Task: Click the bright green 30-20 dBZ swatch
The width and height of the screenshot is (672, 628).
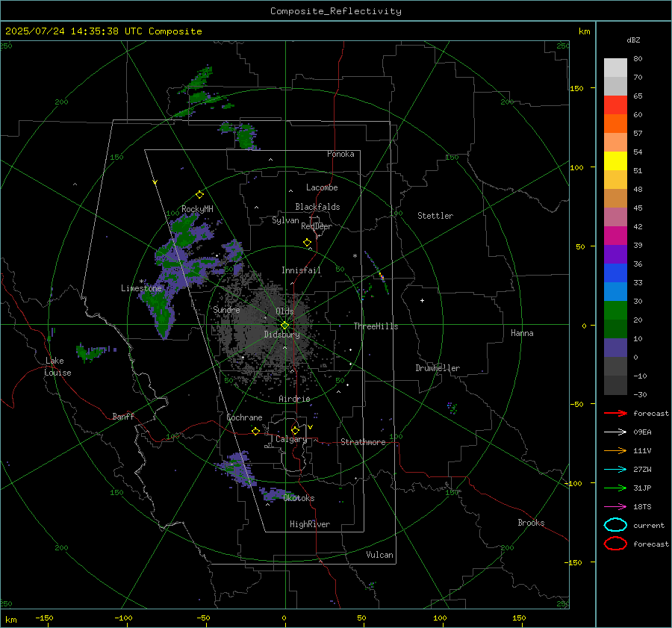Action: tap(615, 311)
